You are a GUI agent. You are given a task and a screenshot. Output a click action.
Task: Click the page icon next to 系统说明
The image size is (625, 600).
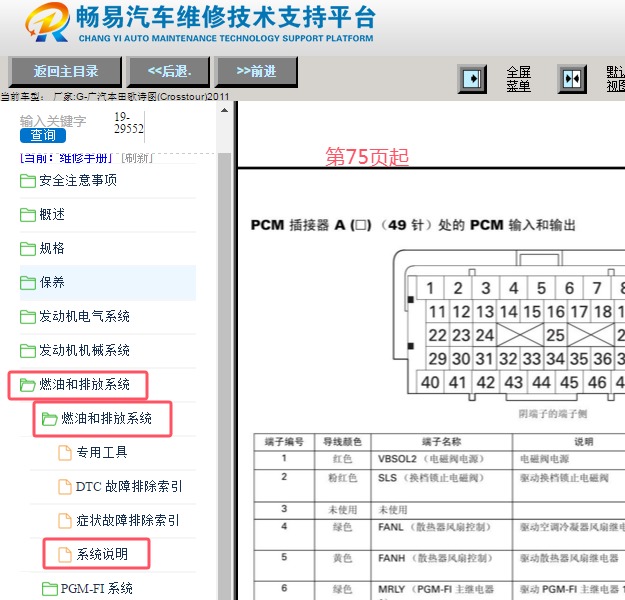65,555
